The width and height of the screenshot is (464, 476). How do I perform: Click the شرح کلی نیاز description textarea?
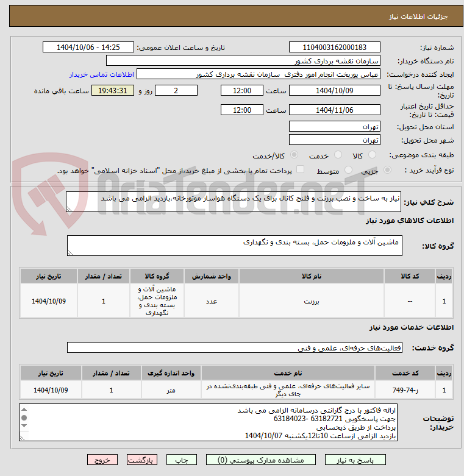[233, 202]
